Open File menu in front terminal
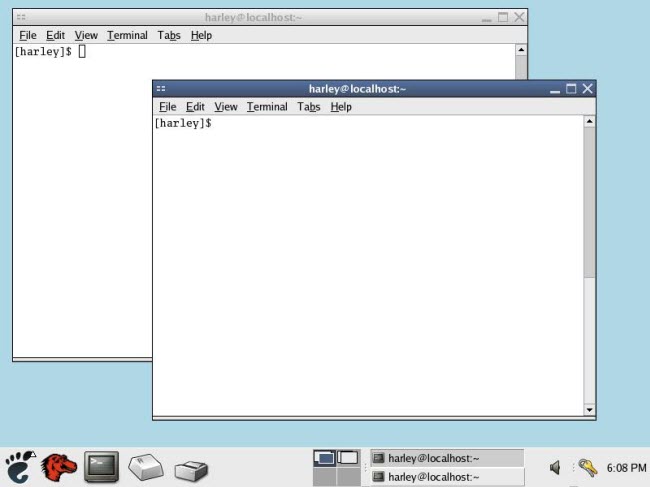 [x=167, y=107]
